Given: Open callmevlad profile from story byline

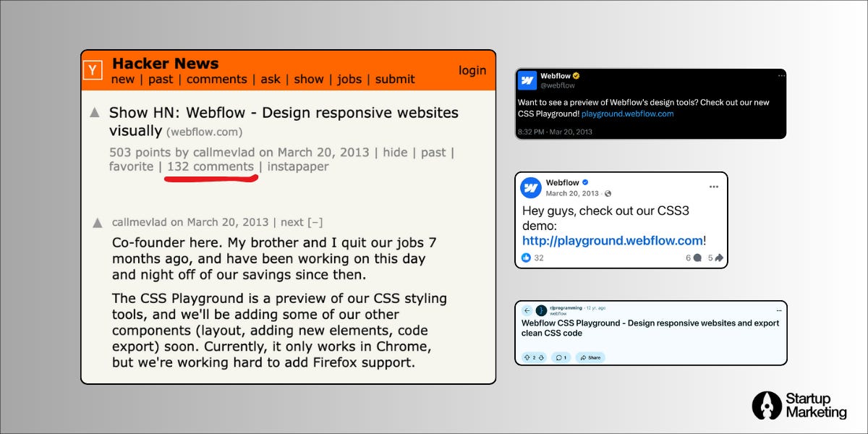Looking at the screenshot, I should point(224,152).
